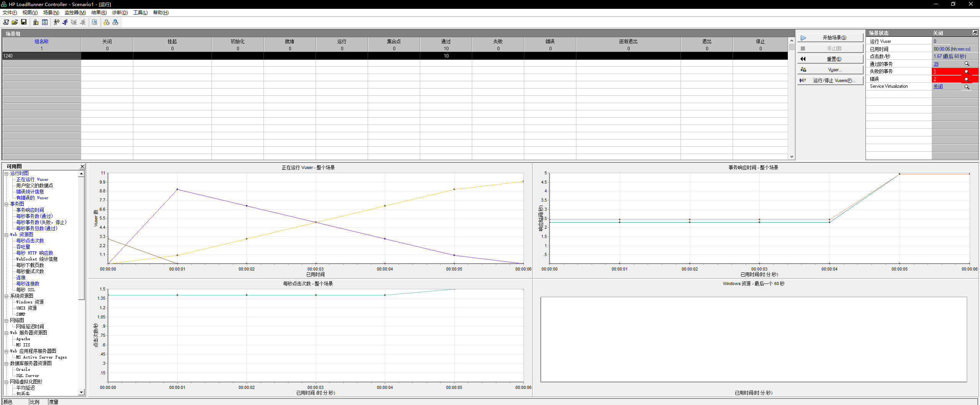Select 正在运行 Vuser in graph tree

(x=32, y=180)
